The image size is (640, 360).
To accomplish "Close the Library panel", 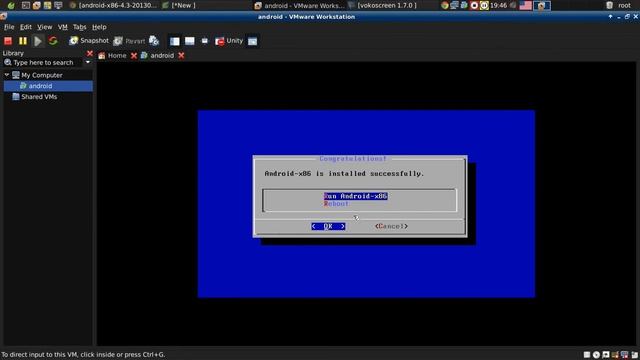I will tap(90, 53).
